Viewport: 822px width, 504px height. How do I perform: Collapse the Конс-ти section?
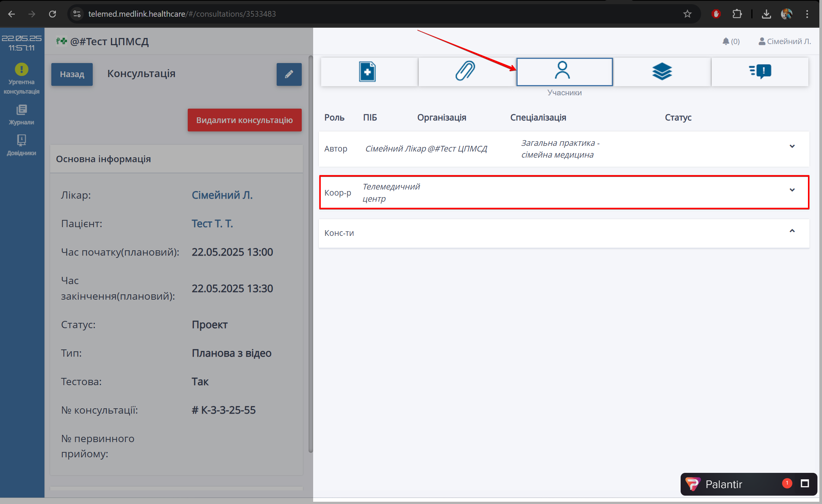tap(792, 231)
